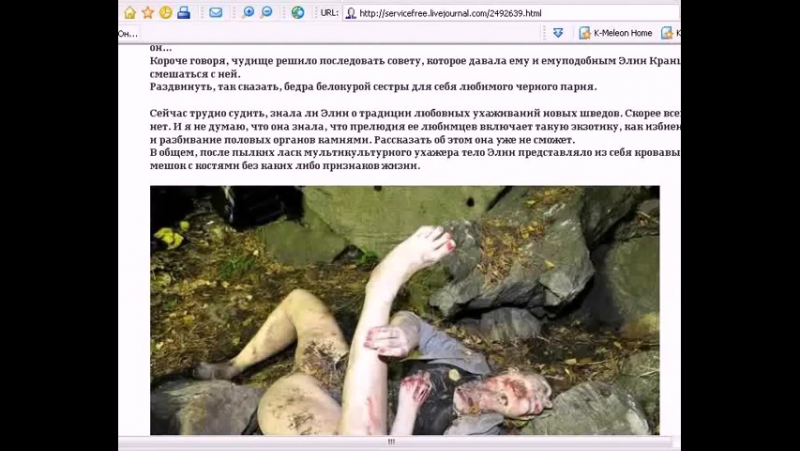Open the Mail envelope icon
Image resolution: width=800 pixels, height=451 pixels.
[x=215, y=13]
